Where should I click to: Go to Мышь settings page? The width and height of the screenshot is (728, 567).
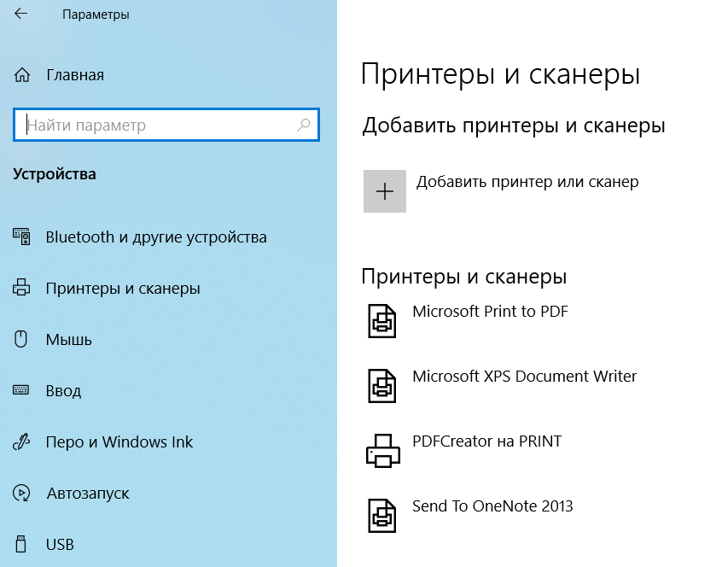(x=69, y=340)
